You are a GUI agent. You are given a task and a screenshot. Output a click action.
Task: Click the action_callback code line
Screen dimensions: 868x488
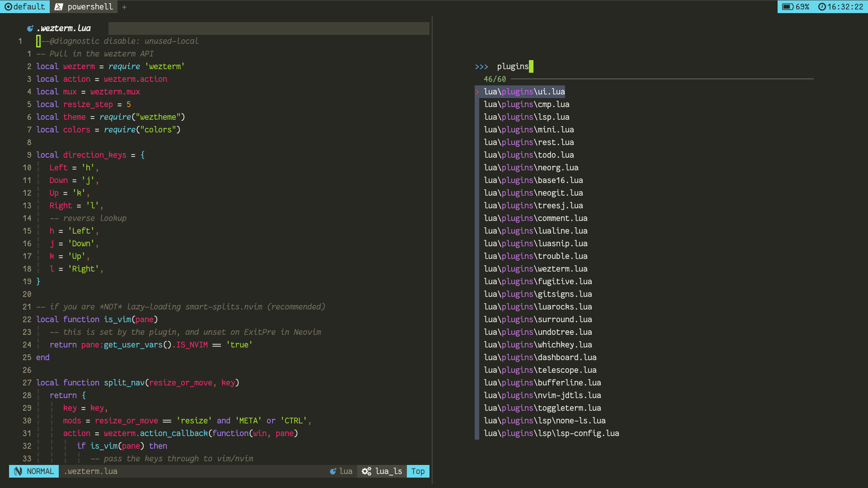180,433
